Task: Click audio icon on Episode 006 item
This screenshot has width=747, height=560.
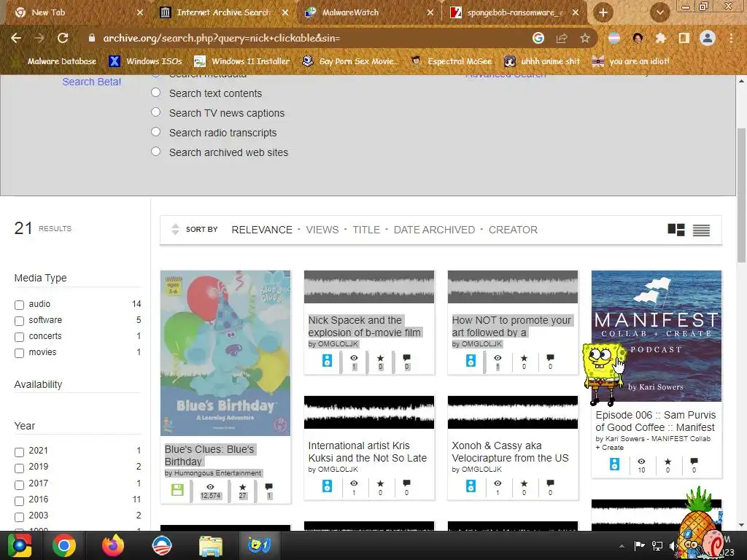Action: pyautogui.click(x=614, y=464)
